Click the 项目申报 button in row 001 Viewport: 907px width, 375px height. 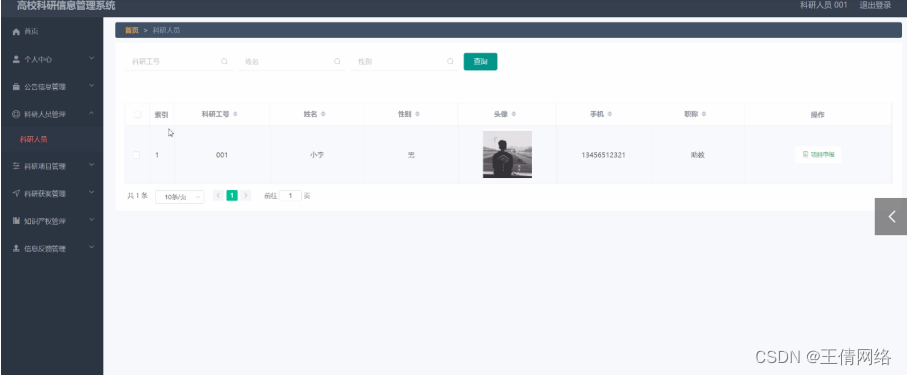click(818, 155)
